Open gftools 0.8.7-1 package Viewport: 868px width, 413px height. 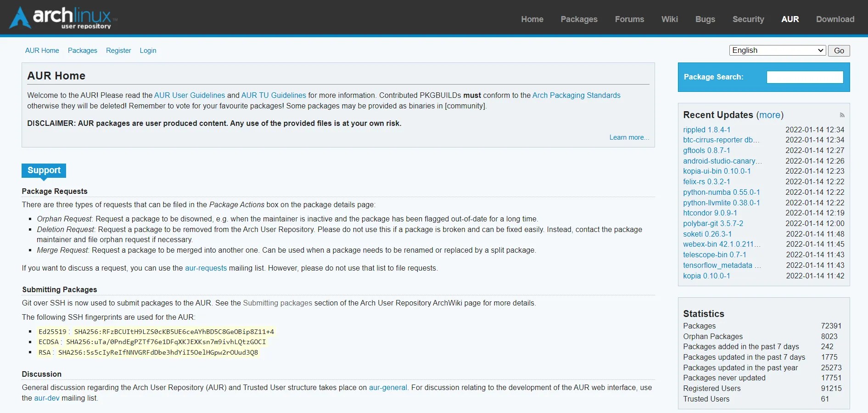tap(706, 151)
